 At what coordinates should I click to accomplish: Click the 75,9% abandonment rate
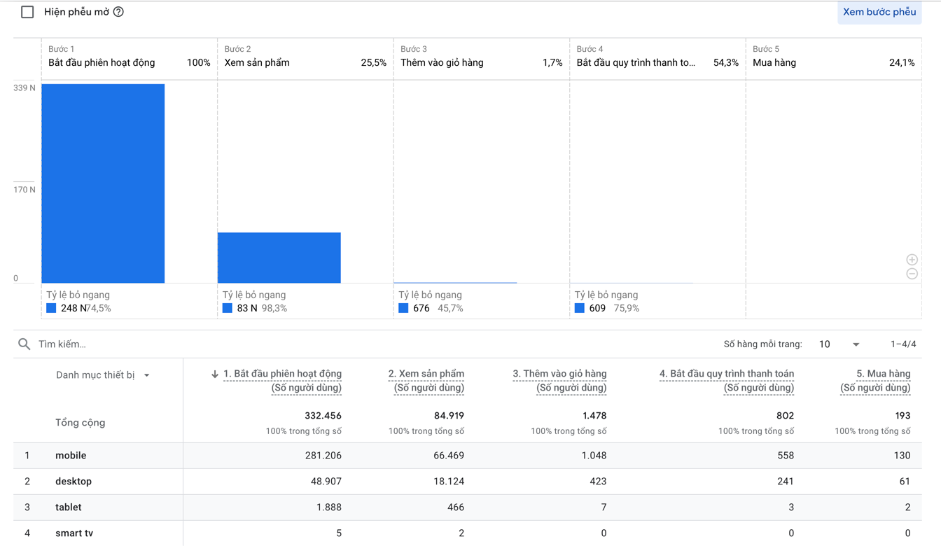626,308
